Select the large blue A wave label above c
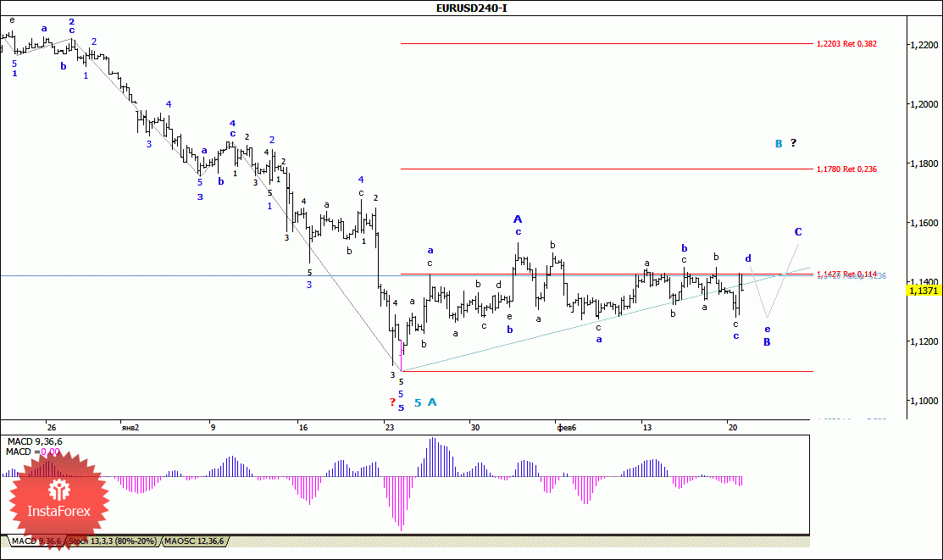This screenshot has height=560, width=943. pos(518,219)
